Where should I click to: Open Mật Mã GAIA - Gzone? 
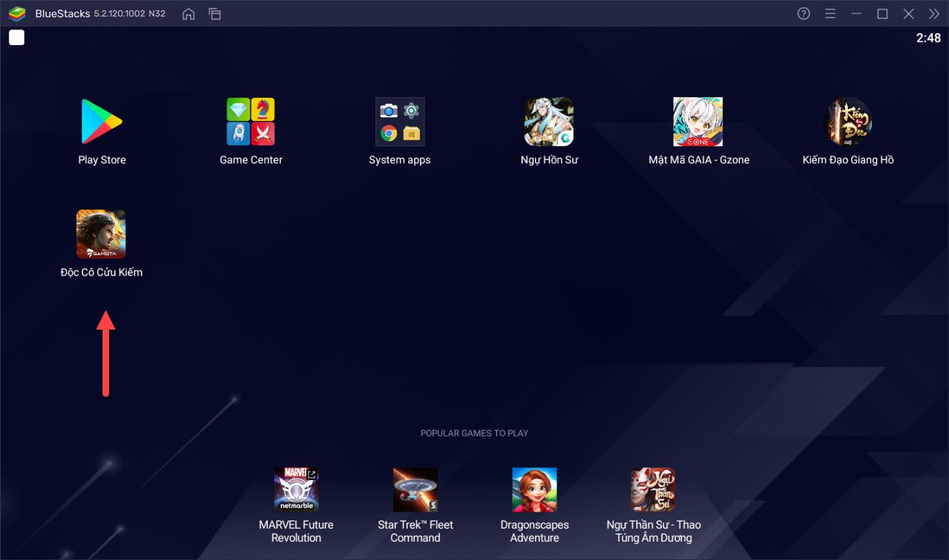tap(698, 121)
